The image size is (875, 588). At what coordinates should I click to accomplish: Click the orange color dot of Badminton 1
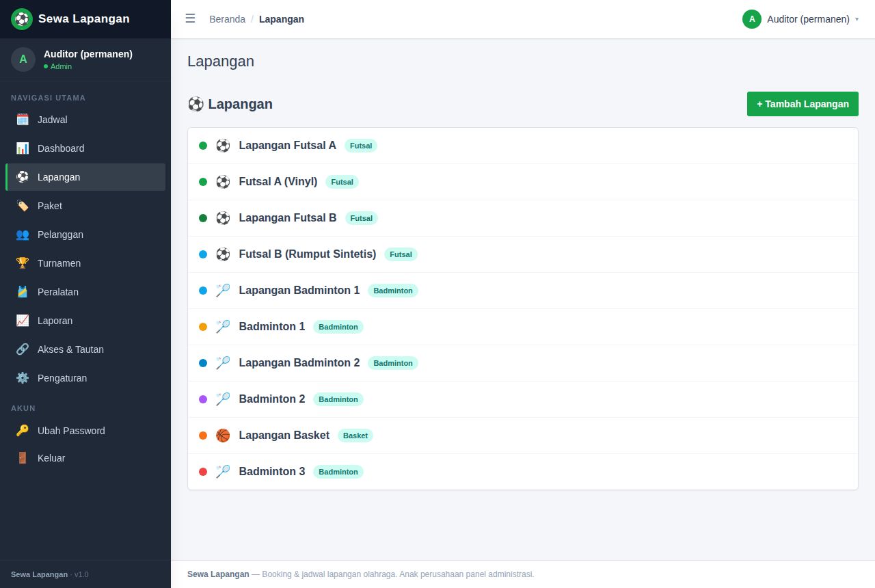[203, 327]
